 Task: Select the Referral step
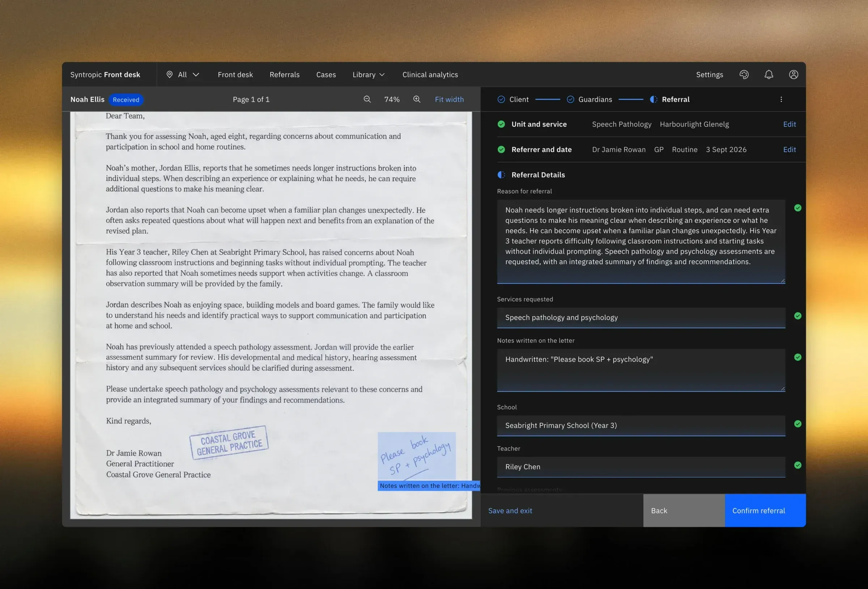pos(670,99)
